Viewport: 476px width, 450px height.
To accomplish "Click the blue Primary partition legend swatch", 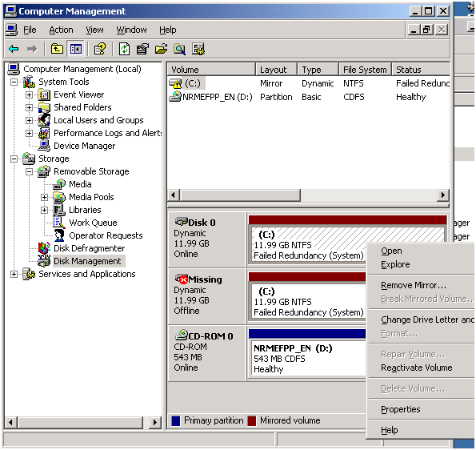I will point(176,421).
